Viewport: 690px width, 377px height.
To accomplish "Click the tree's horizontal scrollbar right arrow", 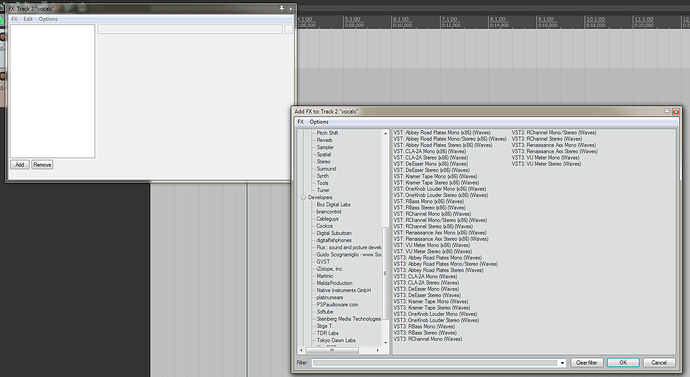I will click(378, 350).
